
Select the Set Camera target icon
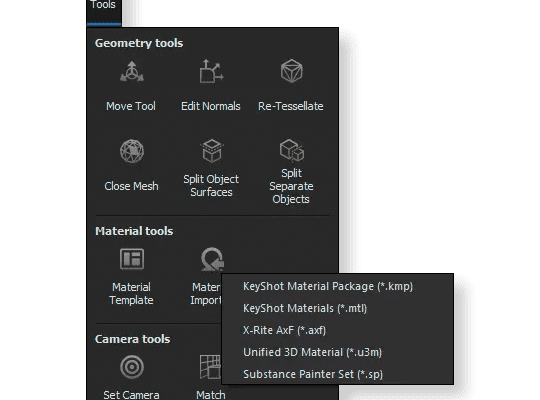pos(132,367)
